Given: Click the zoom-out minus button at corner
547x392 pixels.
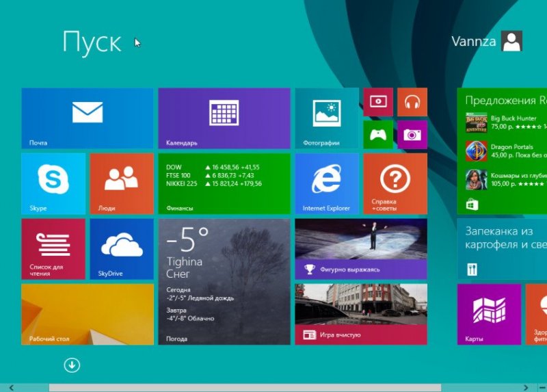Looking at the screenshot, I should [542, 387].
